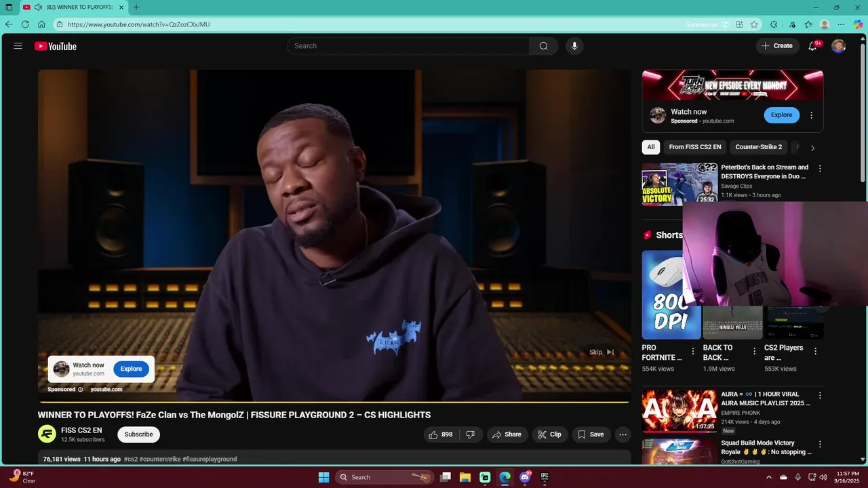Open options for AURA playlist video

[x=820, y=395]
